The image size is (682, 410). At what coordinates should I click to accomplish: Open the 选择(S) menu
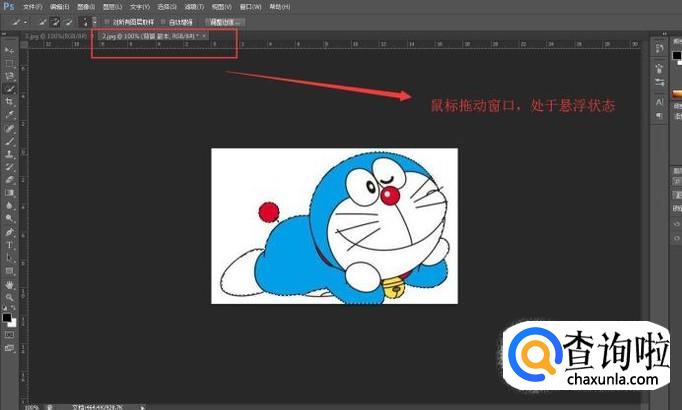click(x=167, y=7)
